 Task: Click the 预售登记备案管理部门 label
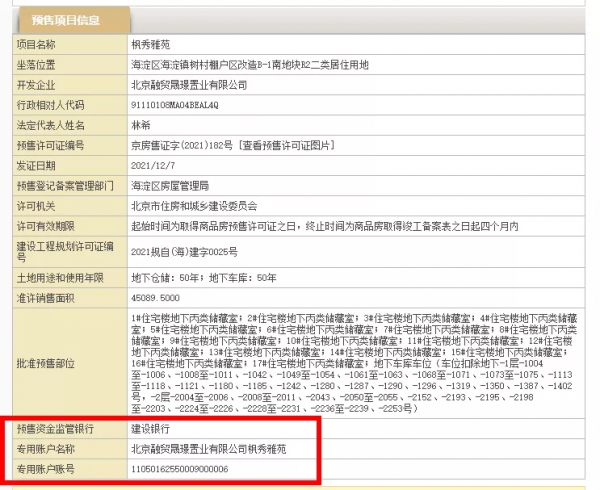(65, 186)
